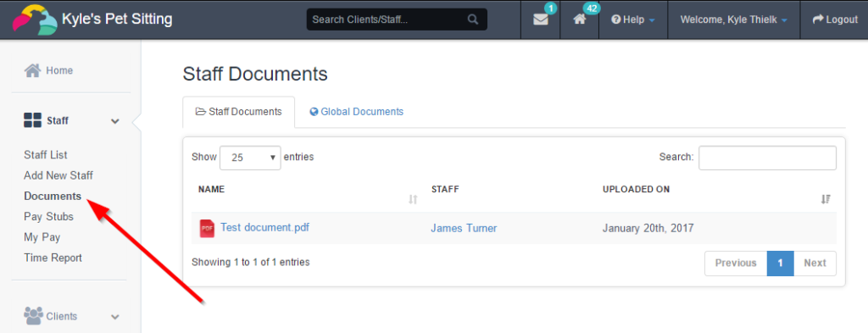Image resolution: width=868 pixels, height=333 pixels.
Task: Open messages envelope icon
Action: 540,19
